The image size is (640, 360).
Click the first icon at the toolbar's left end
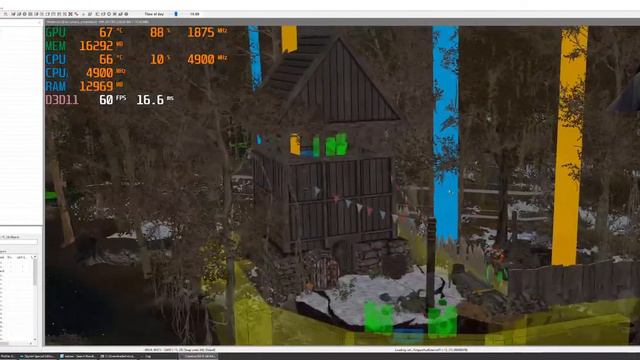[x=5, y=14]
